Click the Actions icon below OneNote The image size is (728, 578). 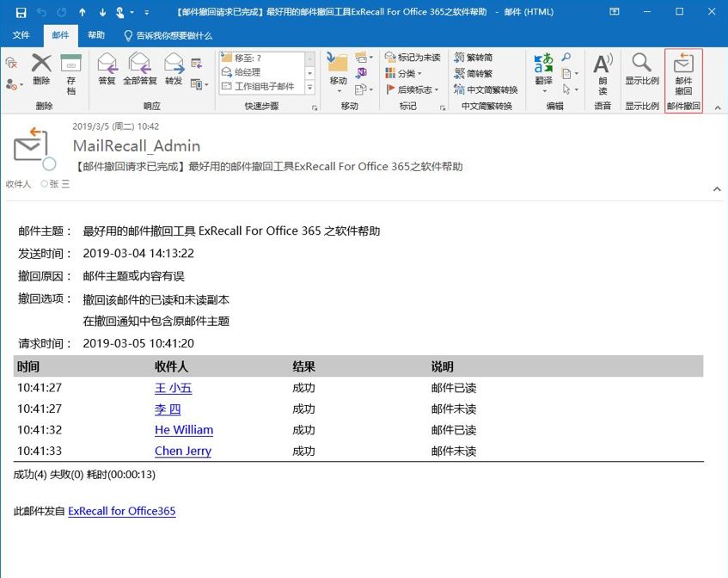361,89
